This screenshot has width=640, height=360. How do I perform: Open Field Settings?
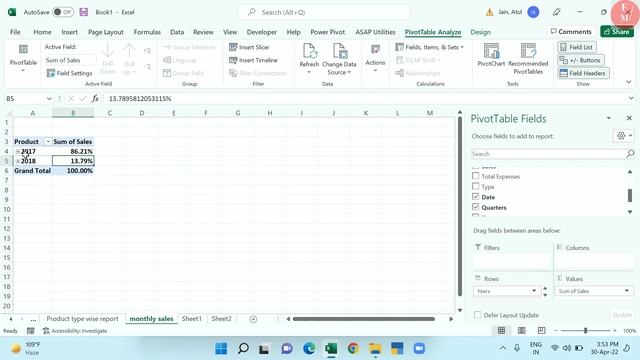pos(69,73)
